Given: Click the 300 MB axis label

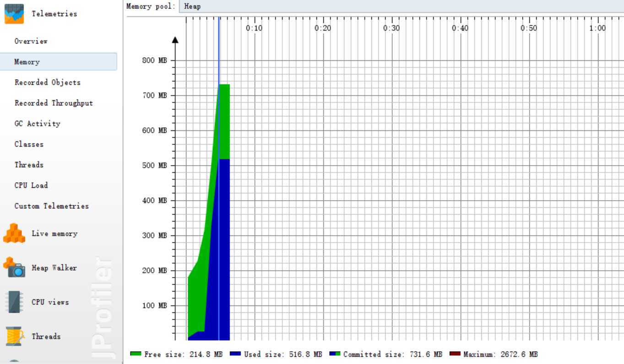Looking at the screenshot, I should point(156,235).
